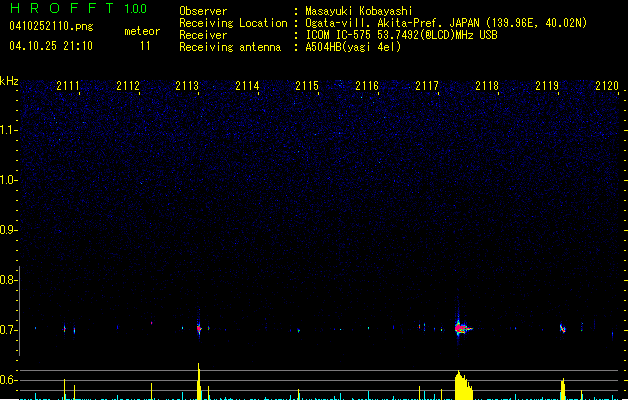Click the 1.1 kHz frequency tick label
The width and height of the screenshot is (629, 400).
(x=8, y=130)
